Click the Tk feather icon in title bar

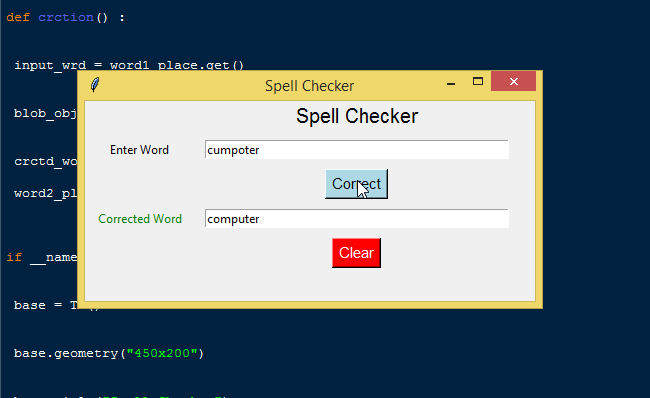click(95, 85)
